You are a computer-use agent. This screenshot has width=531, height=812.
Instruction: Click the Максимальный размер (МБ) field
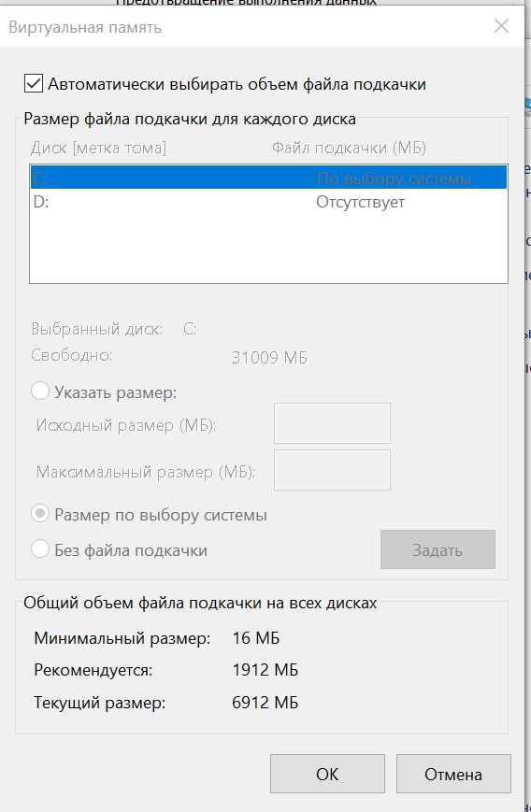[x=332, y=470]
